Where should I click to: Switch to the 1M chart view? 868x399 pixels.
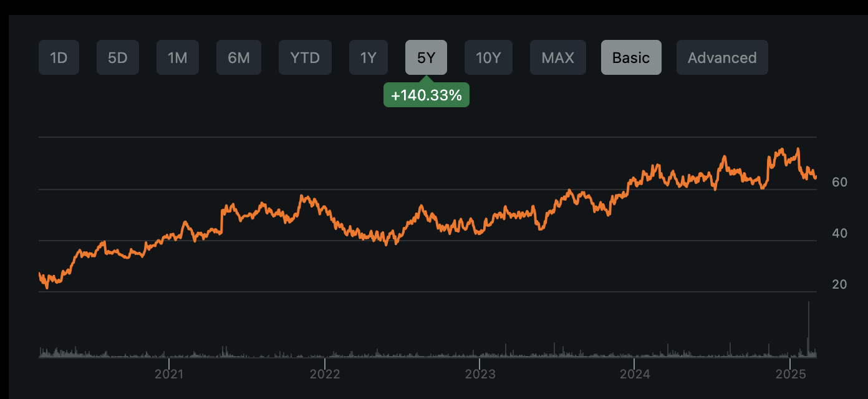177,57
